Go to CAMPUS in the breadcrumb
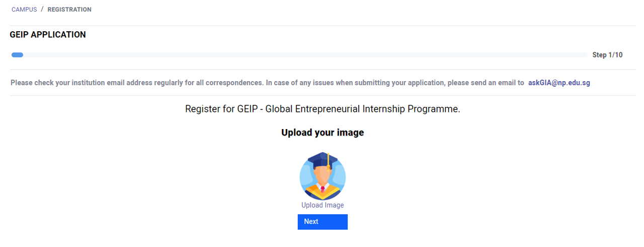Viewport: 644px width, 247px height. (x=24, y=10)
